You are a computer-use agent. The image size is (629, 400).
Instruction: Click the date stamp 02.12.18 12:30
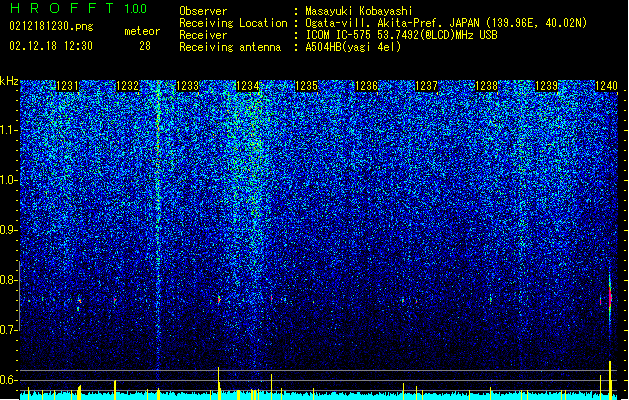(51, 46)
